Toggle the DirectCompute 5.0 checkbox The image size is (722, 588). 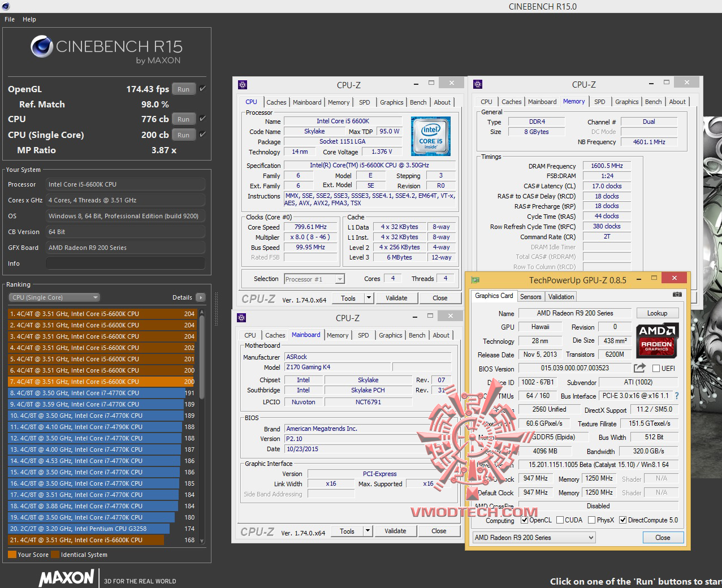[622, 520]
